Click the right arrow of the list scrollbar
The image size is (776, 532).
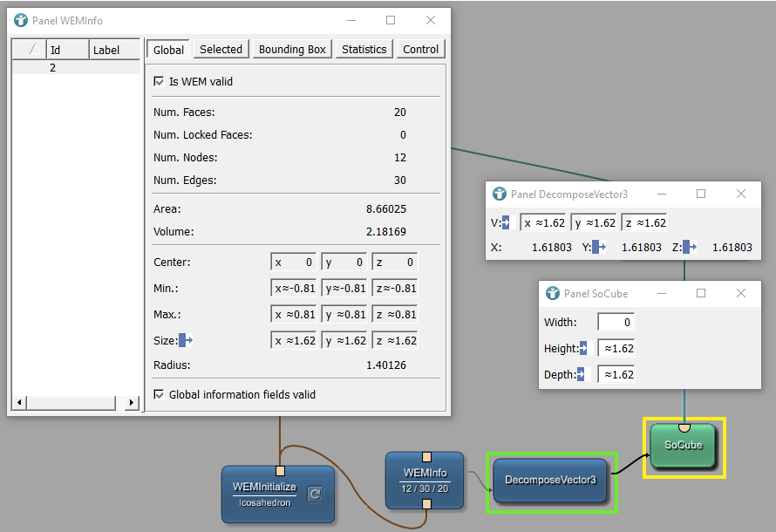click(132, 403)
